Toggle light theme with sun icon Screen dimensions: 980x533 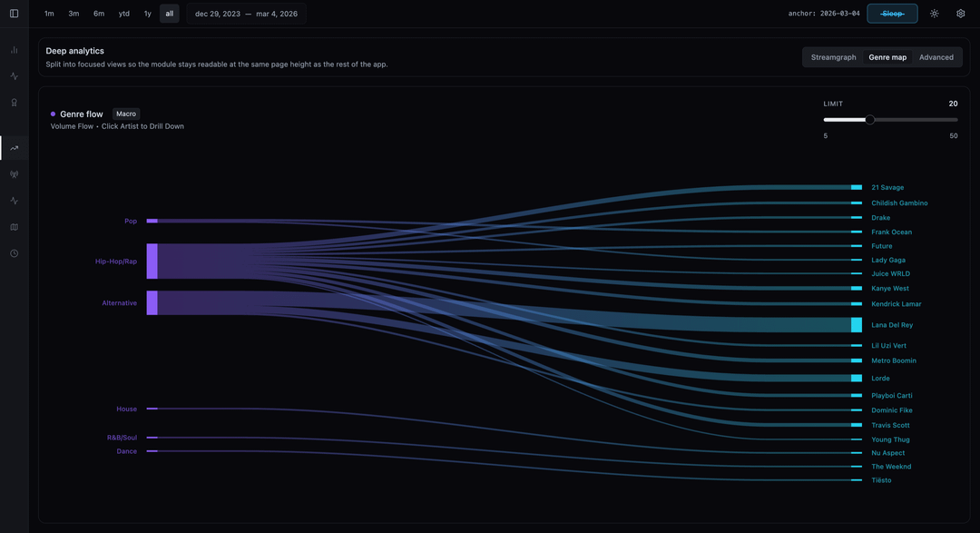935,14
